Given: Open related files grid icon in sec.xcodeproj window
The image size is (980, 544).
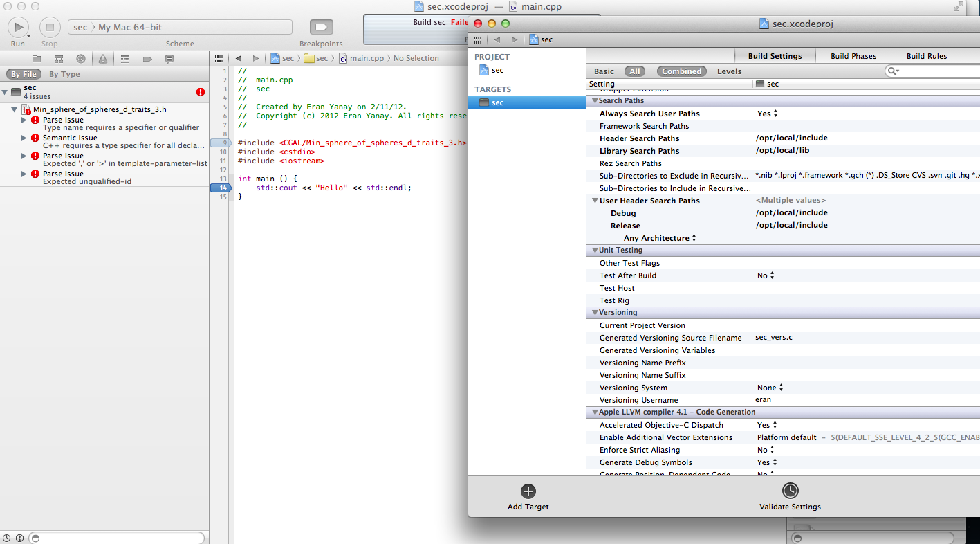Looking at the screenshot, I should coord(477,39).
